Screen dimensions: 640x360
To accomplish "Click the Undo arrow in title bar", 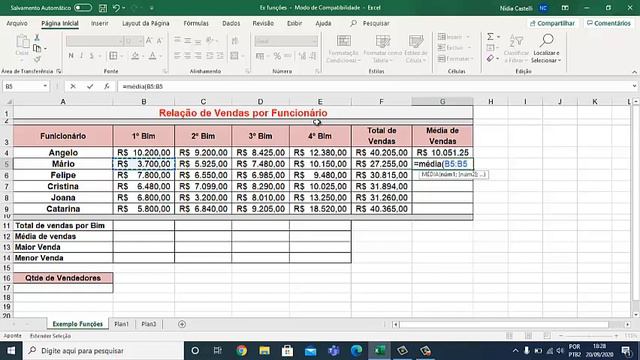I will (116, 8).
